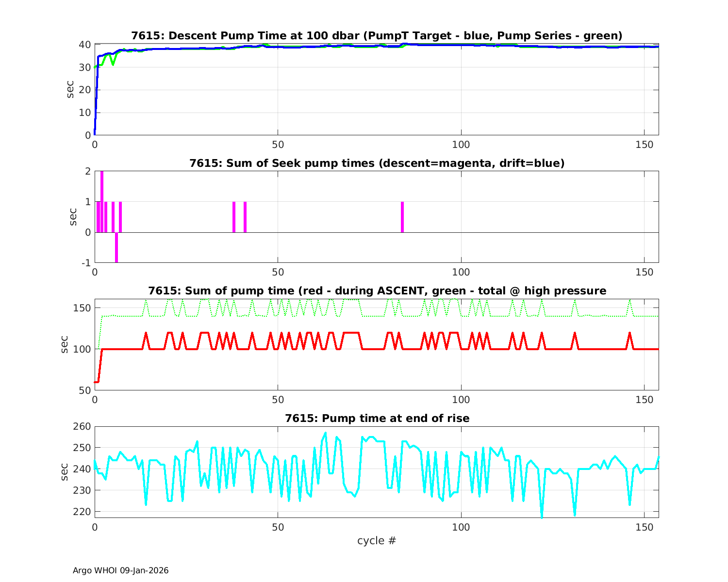Click the negative magenta bar below zero
Viewport: 728px width, 582px height.
(x=116, y=247)
